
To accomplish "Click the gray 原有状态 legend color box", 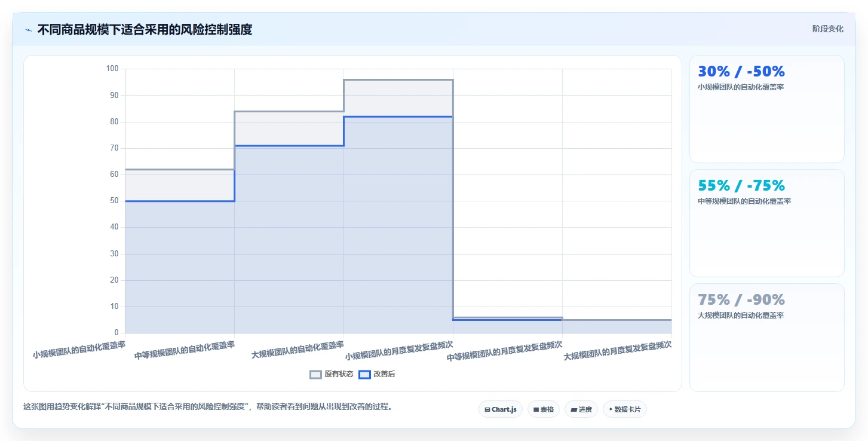I will (x=315, y=375).
